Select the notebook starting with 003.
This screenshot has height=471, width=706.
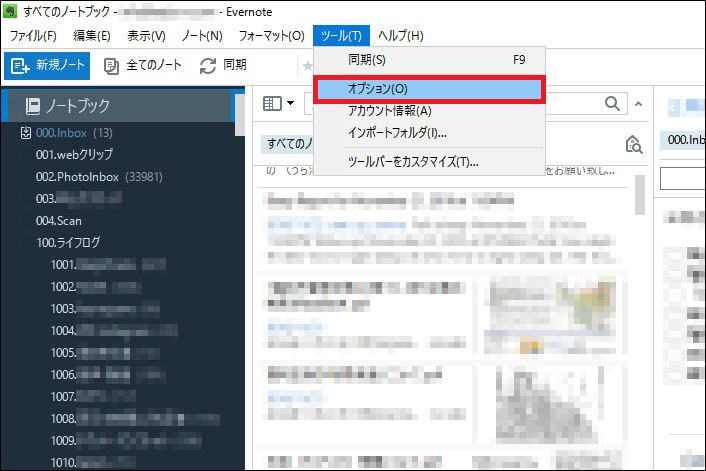(79, 199)
